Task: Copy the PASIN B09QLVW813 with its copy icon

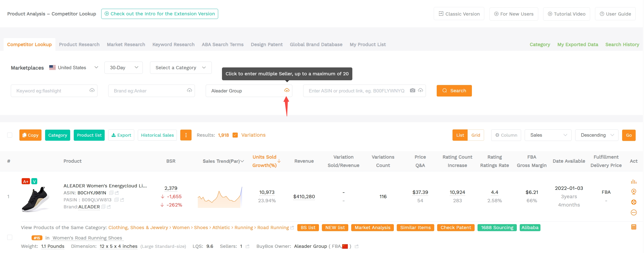Action: 116,200
